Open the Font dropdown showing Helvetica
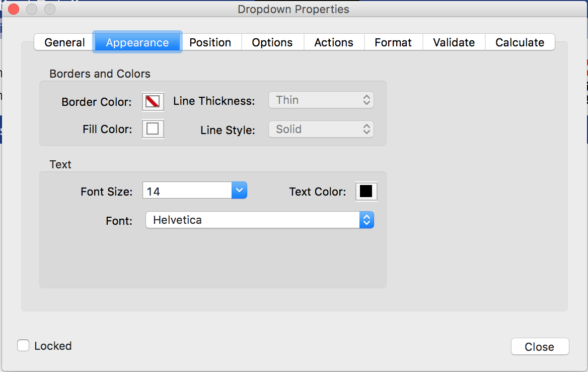 pyautogui.click(x=366, y=220)
